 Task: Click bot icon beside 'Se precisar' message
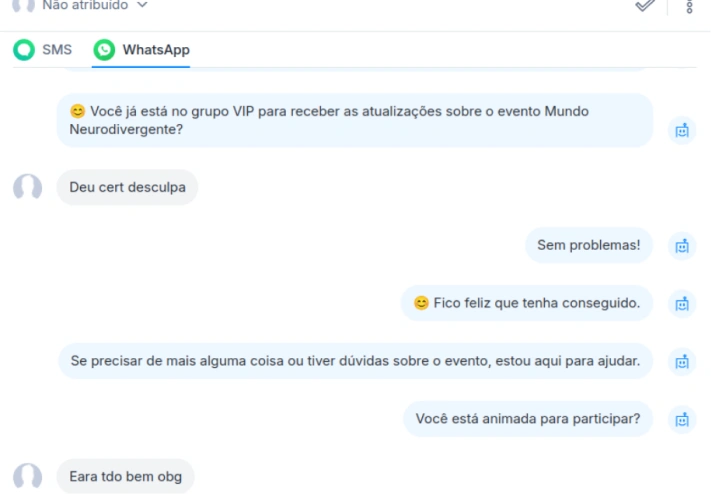coord(682,362)
